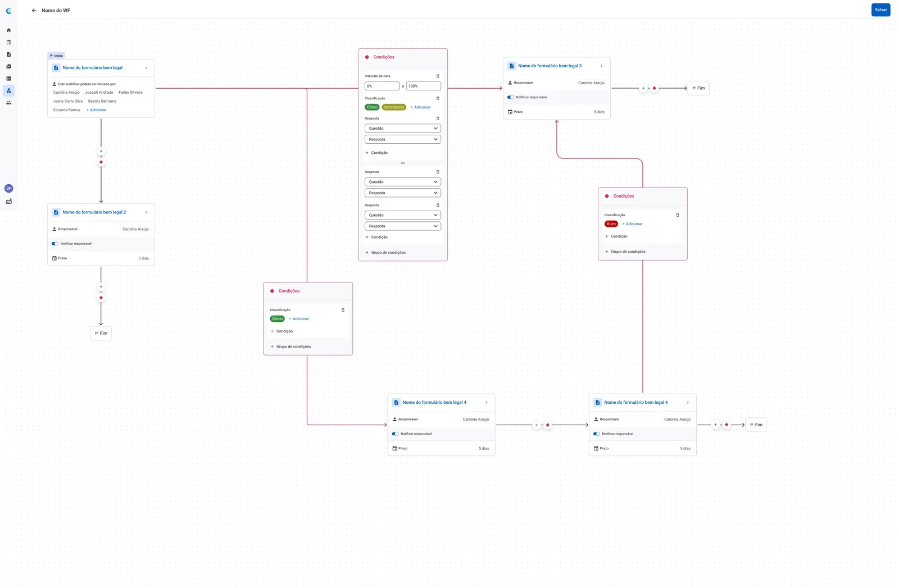The height and width of the screenshot is (588, 899).
Task: Toggle Notificar responsável on formulário bem legal 2
Action: [55, 243]
